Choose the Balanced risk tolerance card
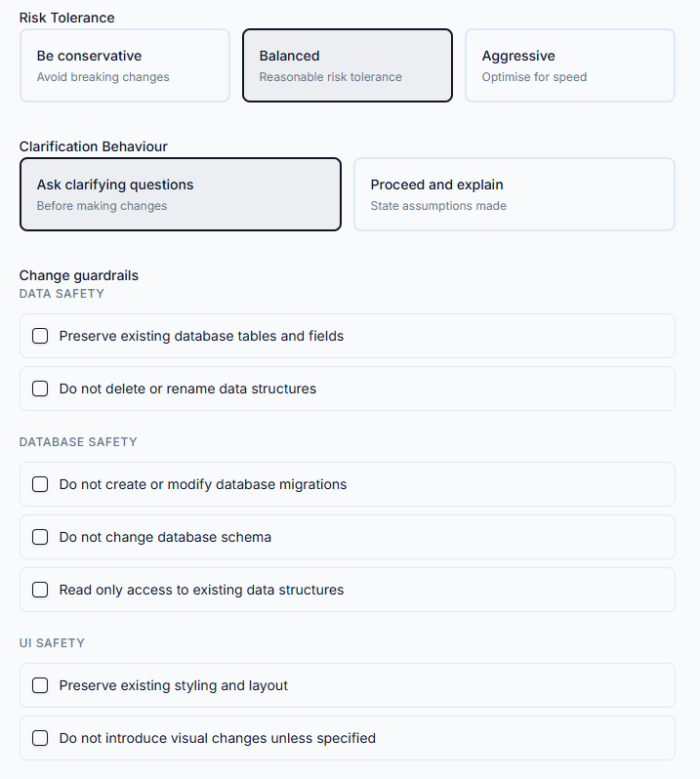Viewport: 700px width, 779px height. pyautogui.click(x=348, y=65)
